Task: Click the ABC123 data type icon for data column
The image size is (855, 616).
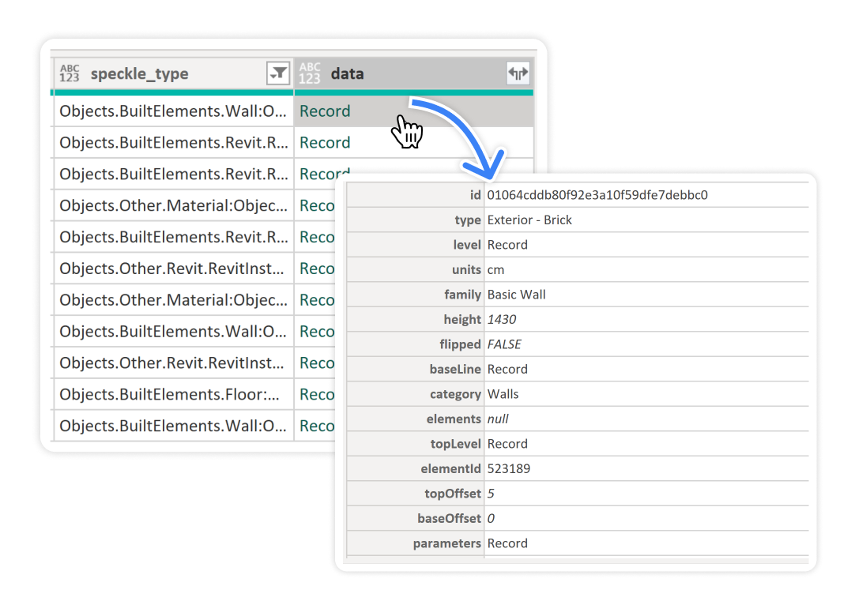Action: point(310,73)
